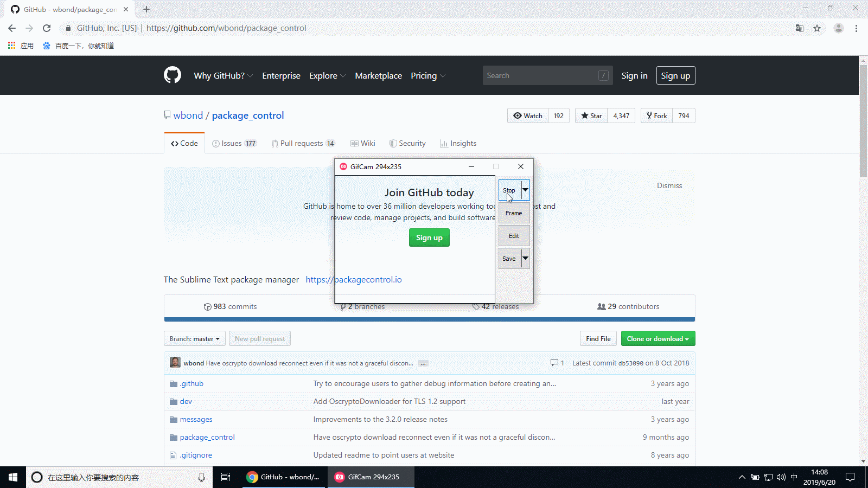Open Windows Start menu
Viewport: 868px width, 488px height.
tap(13, 477)
